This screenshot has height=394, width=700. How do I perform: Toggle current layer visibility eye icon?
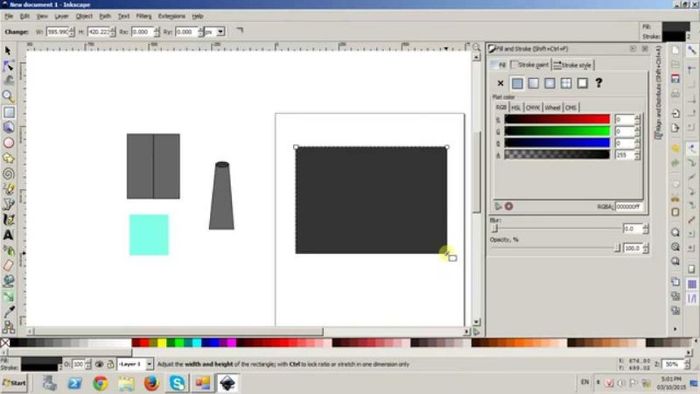coord(99,365)
